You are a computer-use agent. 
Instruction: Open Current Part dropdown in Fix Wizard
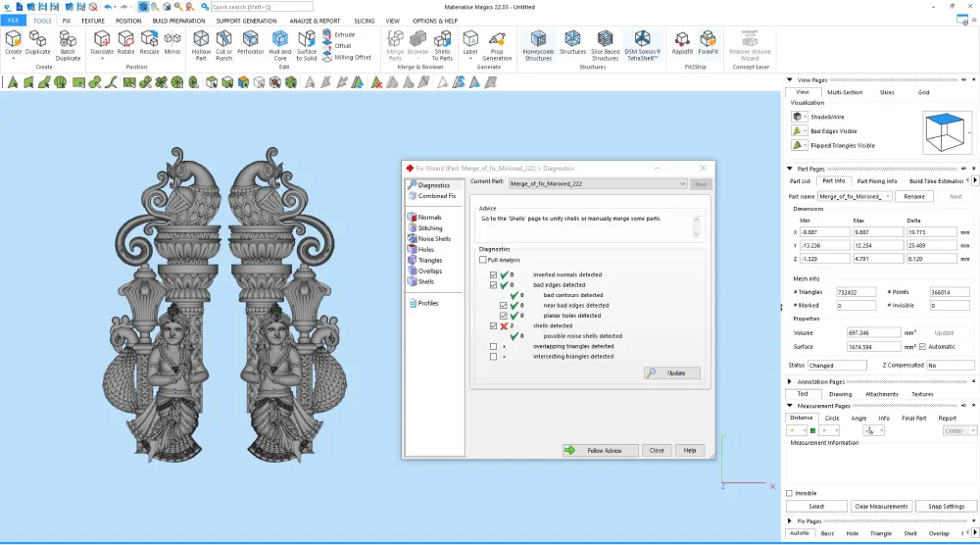(598, 183)
